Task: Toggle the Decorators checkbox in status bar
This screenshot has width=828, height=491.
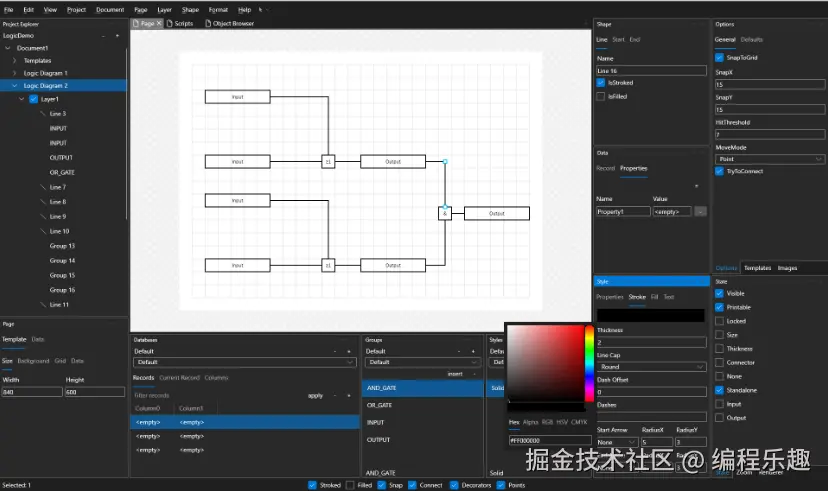Action: [x=454, y=485]
